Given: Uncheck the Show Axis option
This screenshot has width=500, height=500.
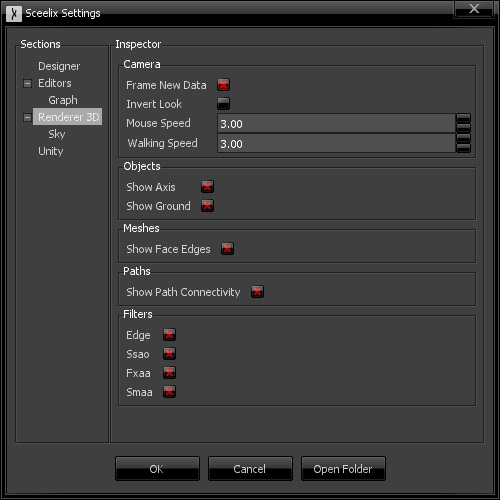Looking at the screenshot, I should (207, 187).
